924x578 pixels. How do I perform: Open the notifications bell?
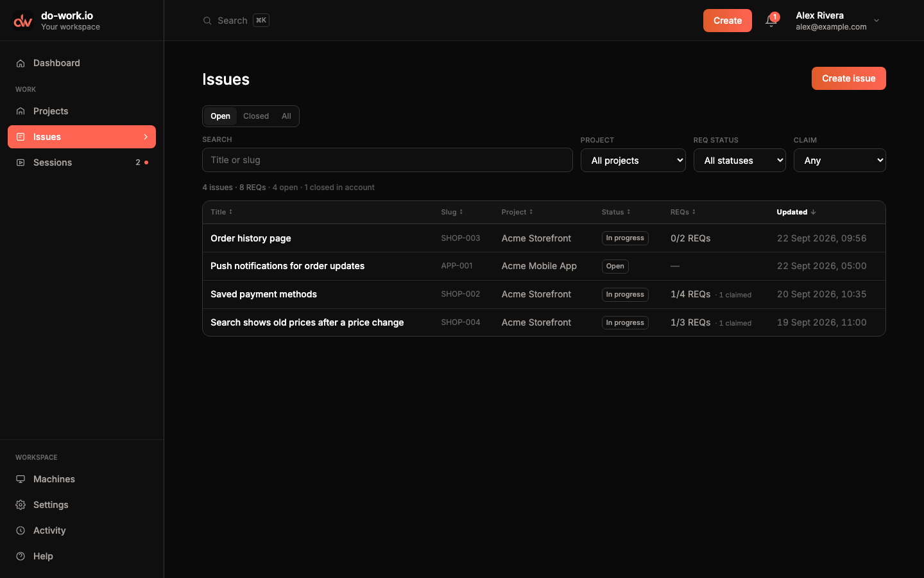point(771,21)
